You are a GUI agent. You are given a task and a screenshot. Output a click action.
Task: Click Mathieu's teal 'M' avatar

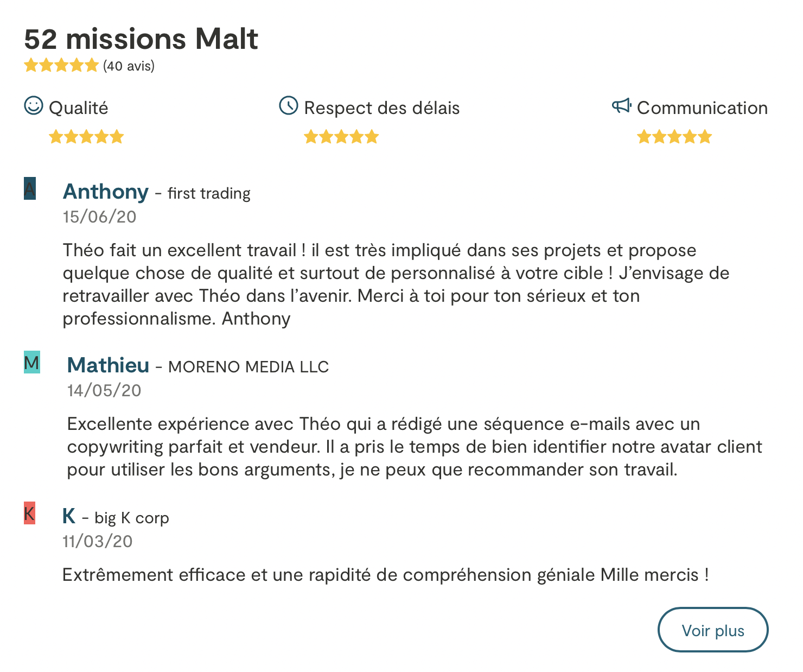pyautogui.click(x=32, y=362)
